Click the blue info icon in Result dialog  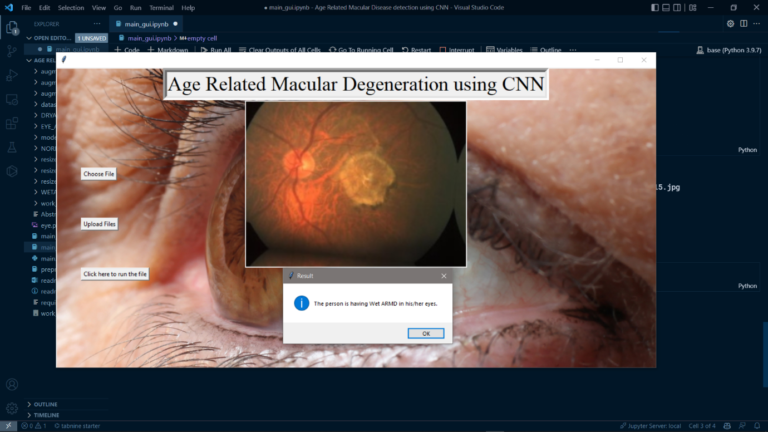301,303
